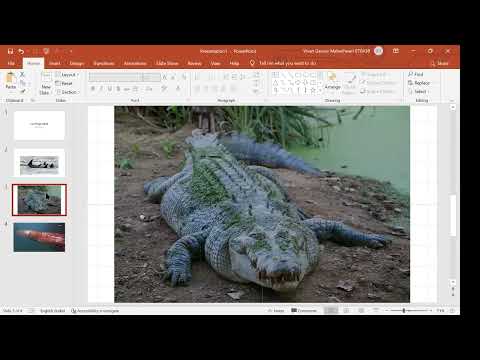This screenshot has width=480, height=360.
Task: Adjust the zoom slider handle
Action: click(404, 310)
